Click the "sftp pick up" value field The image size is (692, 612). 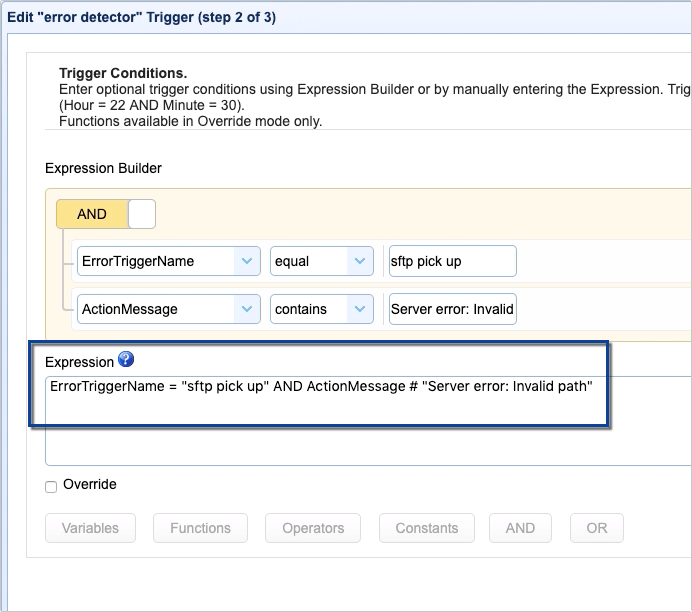(x=452, y=261)
